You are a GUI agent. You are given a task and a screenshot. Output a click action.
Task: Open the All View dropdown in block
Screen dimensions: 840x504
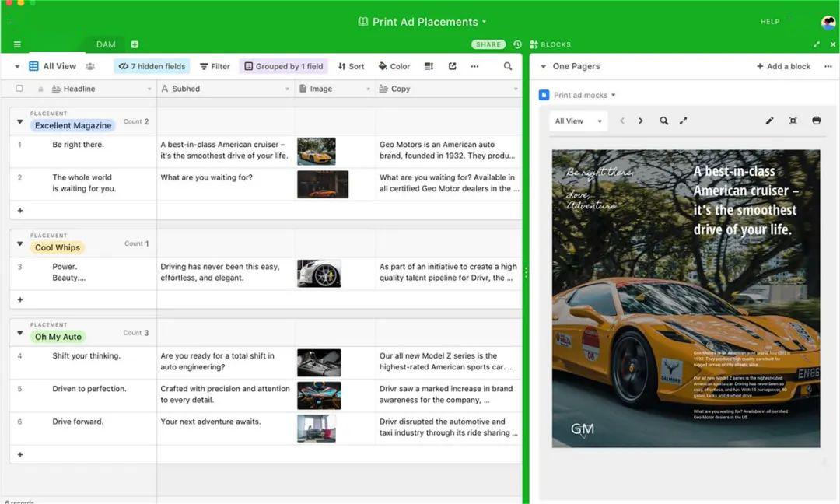[579, 121]
